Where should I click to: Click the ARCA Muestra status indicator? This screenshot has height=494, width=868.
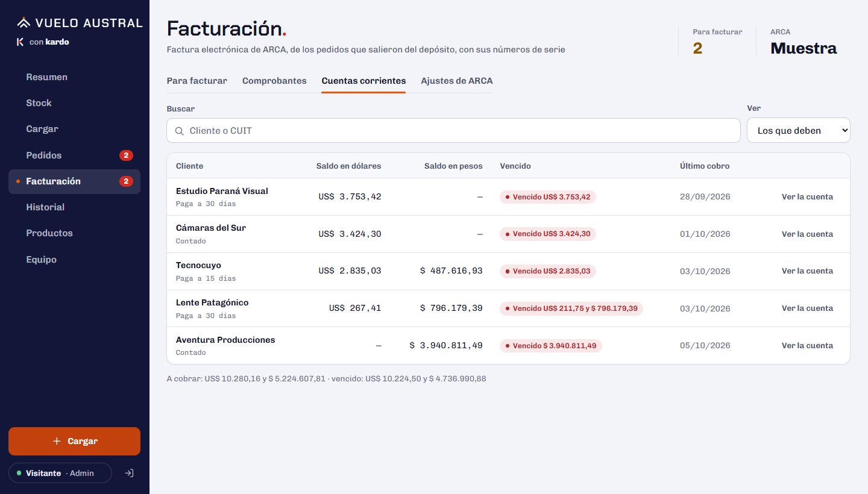(x=804, y=42)
